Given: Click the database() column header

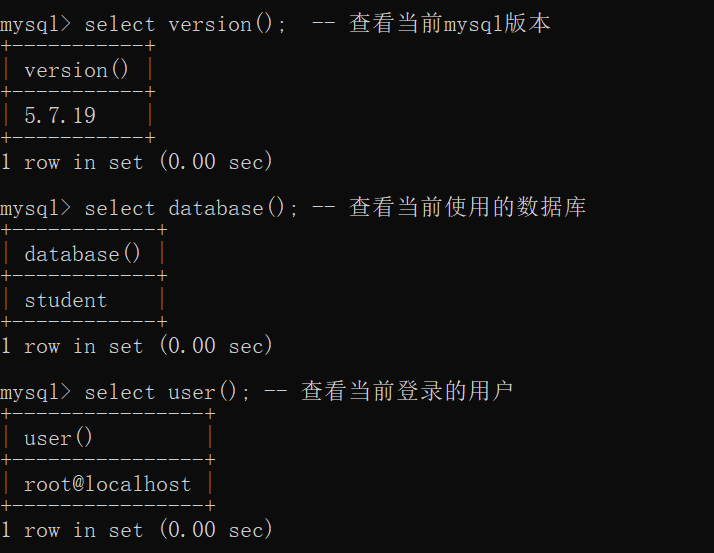Looking at the screenshot, I should click(x=82, y=254).
